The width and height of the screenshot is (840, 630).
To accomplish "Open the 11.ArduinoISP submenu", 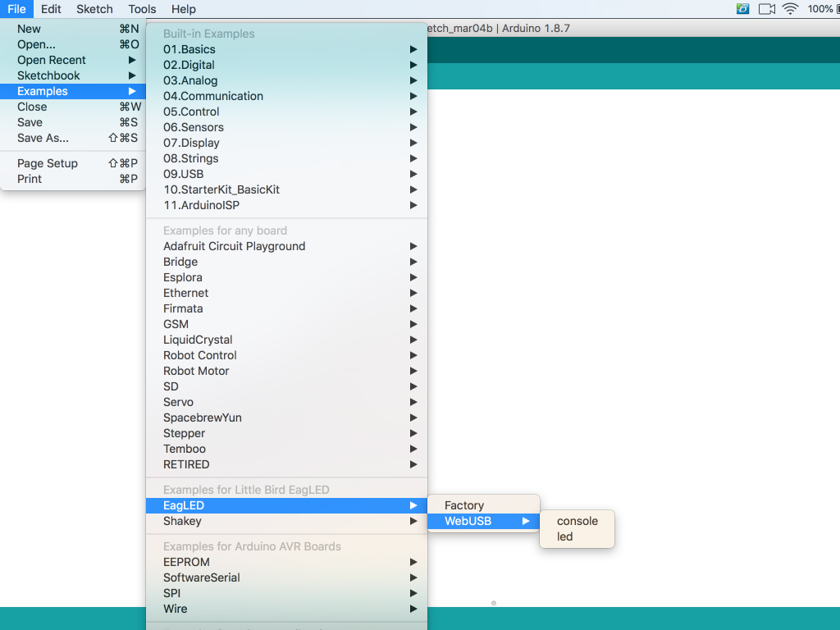I will coord(286,204).
